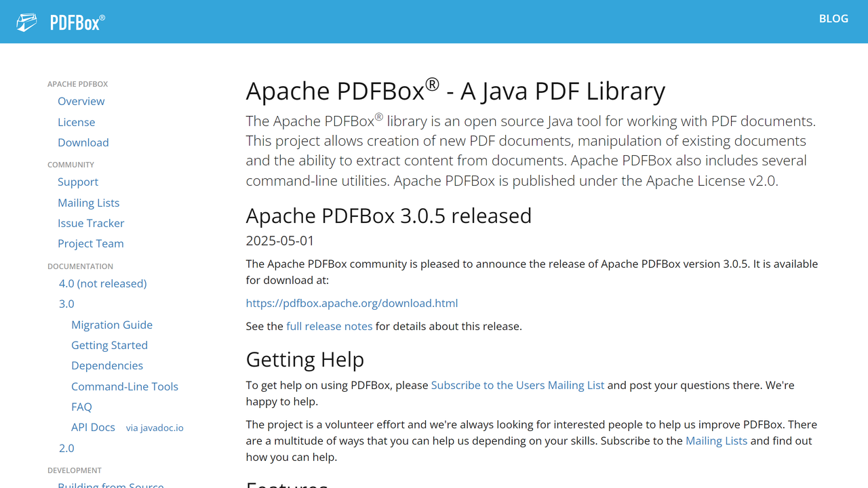Open the API Docs link
Image resolution: width=868 pixels, height=488 pixels.
tap(93, 427)
